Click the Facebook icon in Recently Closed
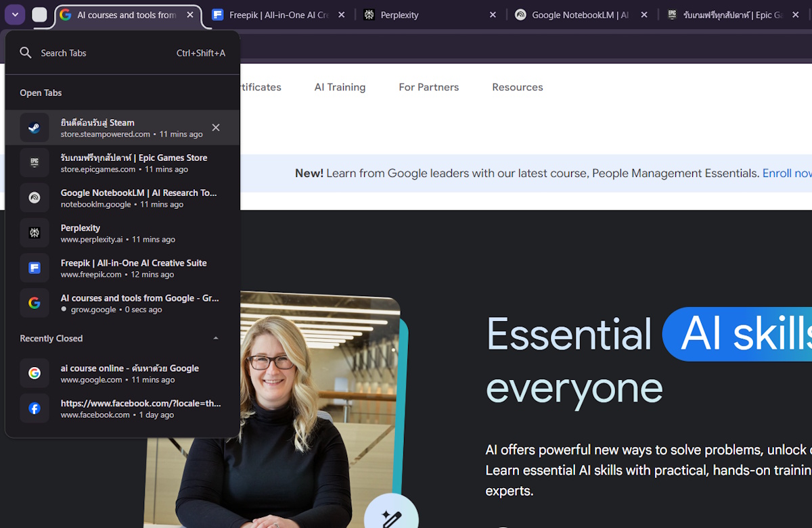The width and height of the screenshot is (812, 528). pos(35,408)
